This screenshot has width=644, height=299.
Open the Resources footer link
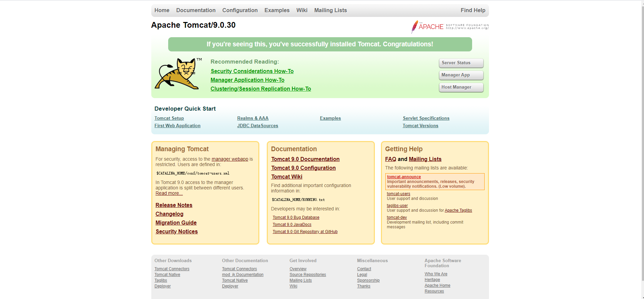click(434, 291)
